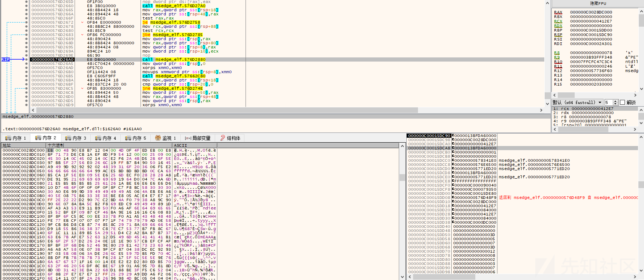Select the RCX register name

(558, 21)
